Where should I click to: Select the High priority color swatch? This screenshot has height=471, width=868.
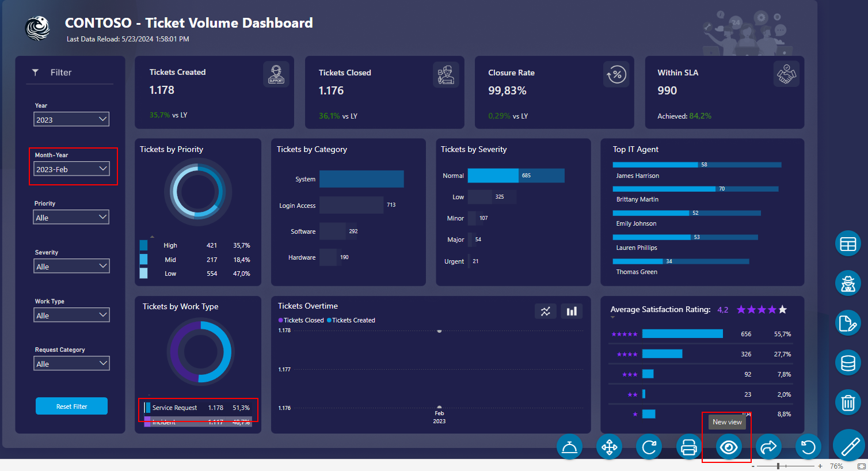click(143, 245)
